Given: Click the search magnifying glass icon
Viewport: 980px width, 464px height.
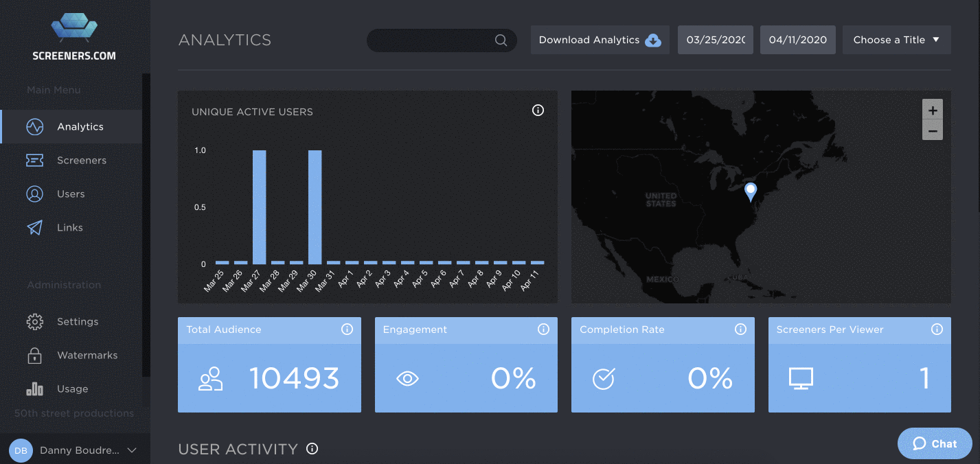Looking at the screenshot, I should tap(501, 40).
